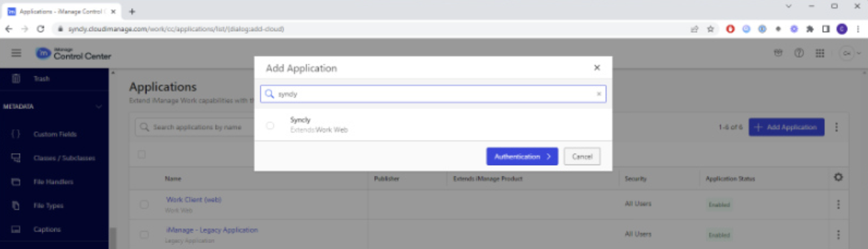Click the Security column header
868x249 pixels.
[636, 178]
